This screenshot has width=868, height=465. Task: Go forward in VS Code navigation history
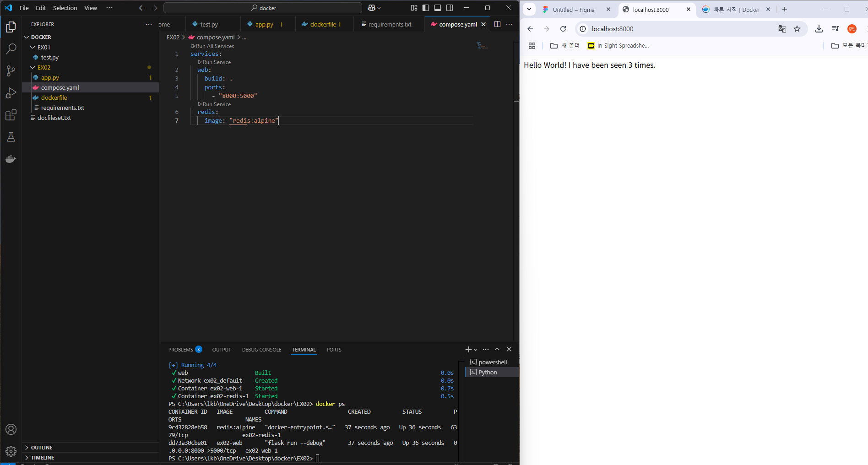(x=154, y=8)
